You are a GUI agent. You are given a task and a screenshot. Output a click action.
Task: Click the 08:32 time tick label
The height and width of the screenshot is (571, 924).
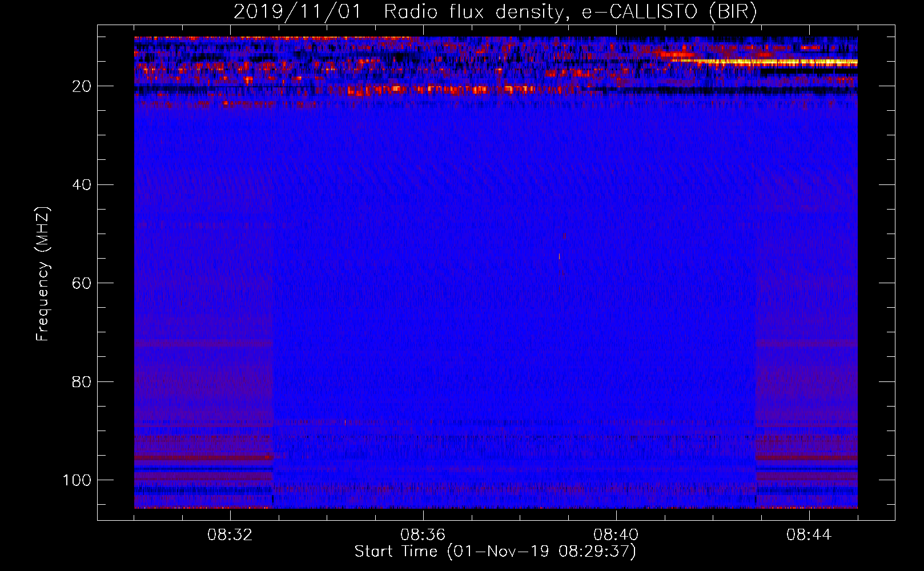[x=230, y=535]
